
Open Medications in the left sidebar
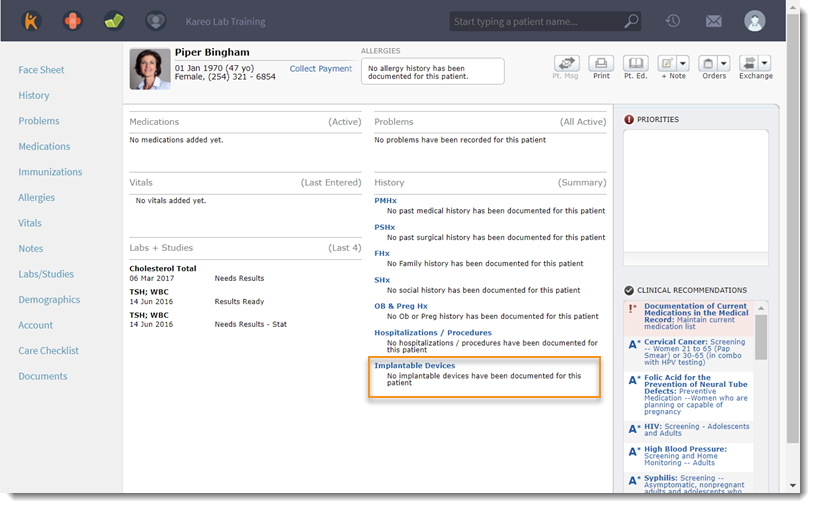point(44,147)
